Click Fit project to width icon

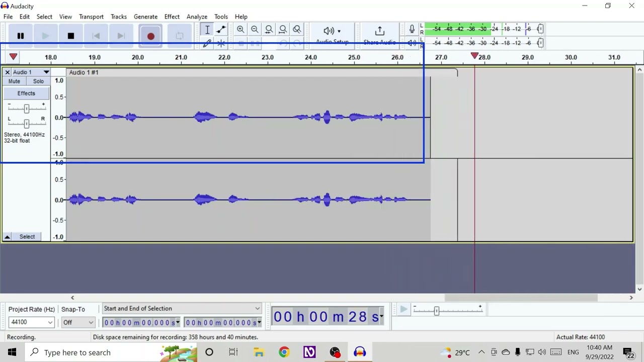tap(283, 30)
